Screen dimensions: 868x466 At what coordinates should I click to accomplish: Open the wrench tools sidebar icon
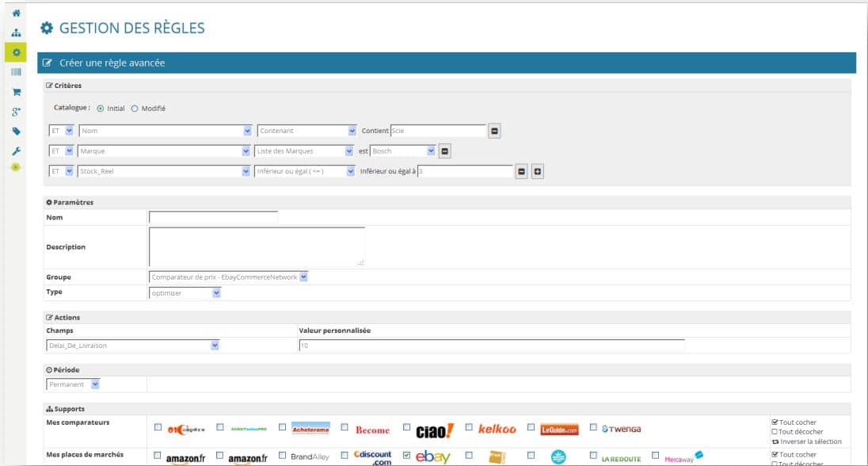(16, 151)
